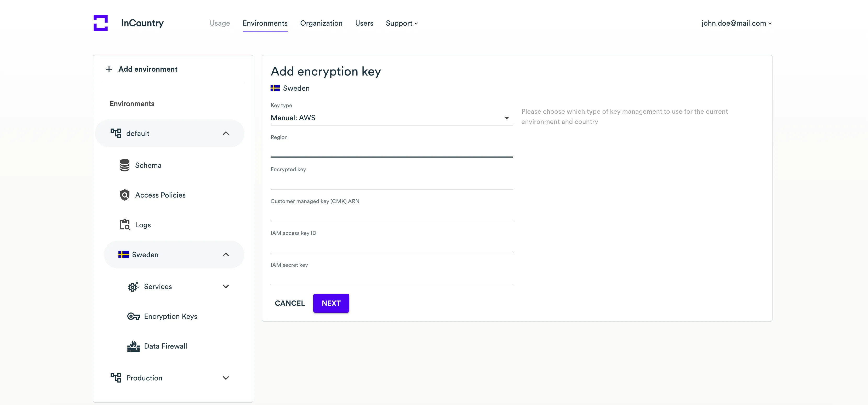Click the Services gear icon
This screenshot has width=868, height=405.
click(x=133, y=286)
